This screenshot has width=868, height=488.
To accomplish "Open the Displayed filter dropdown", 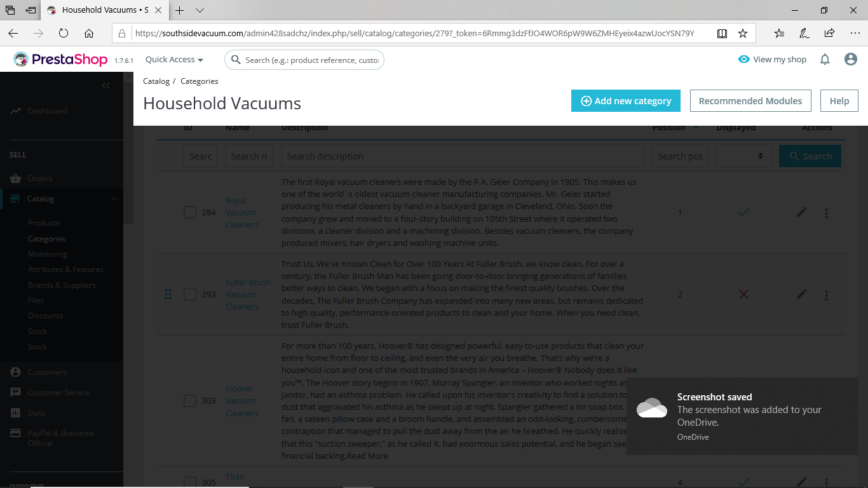I will 743,156.
